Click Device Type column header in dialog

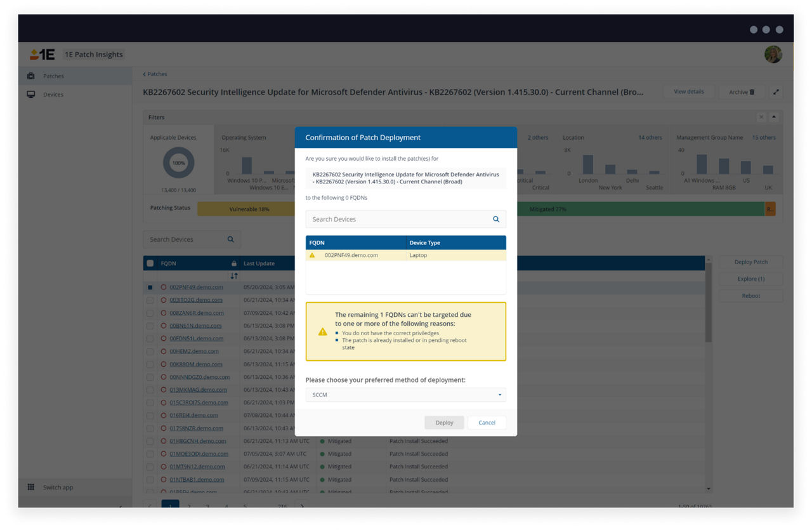tap(456, 242)
